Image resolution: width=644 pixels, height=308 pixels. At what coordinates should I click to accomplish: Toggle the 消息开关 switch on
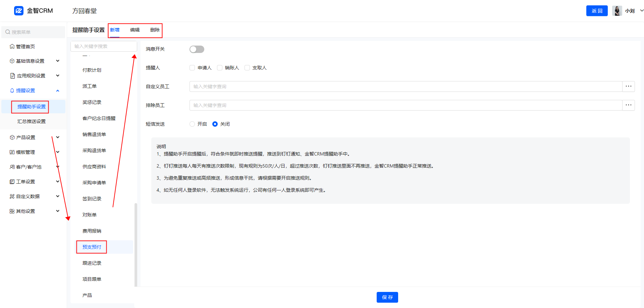(x=197, y=49)
